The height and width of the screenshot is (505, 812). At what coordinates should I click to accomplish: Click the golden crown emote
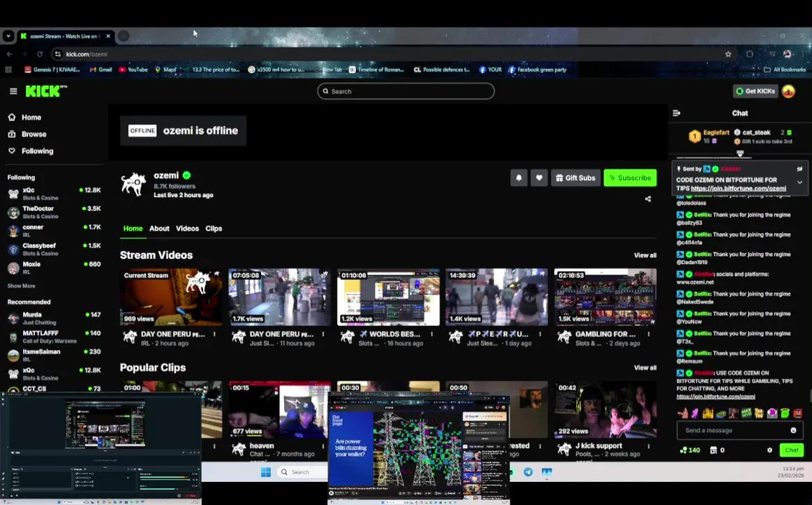708,413
